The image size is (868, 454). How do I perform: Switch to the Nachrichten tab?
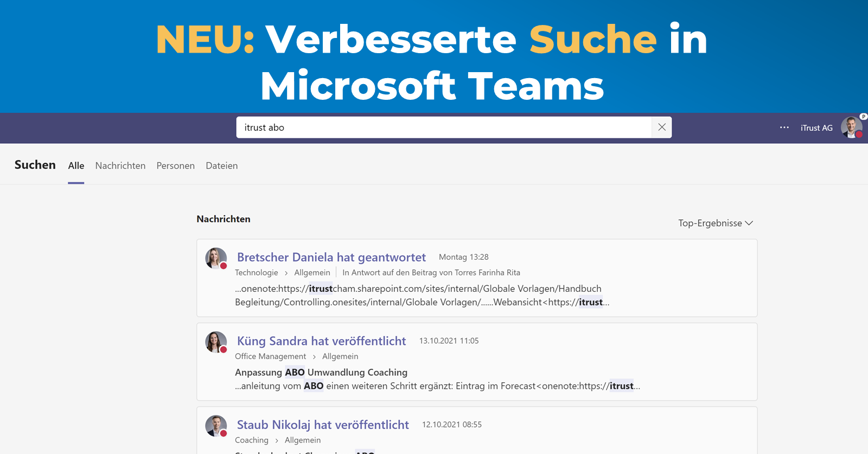[x=120, y=166]
